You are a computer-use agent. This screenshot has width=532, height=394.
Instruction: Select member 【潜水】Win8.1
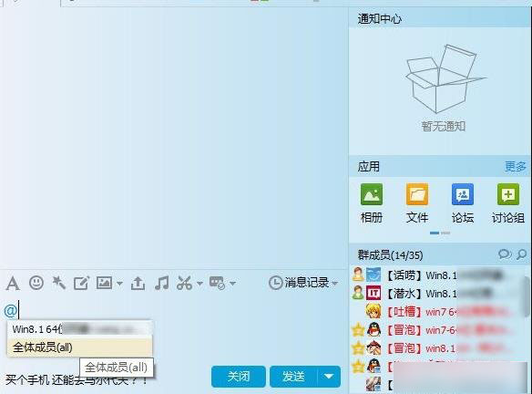tap(438, 293)
